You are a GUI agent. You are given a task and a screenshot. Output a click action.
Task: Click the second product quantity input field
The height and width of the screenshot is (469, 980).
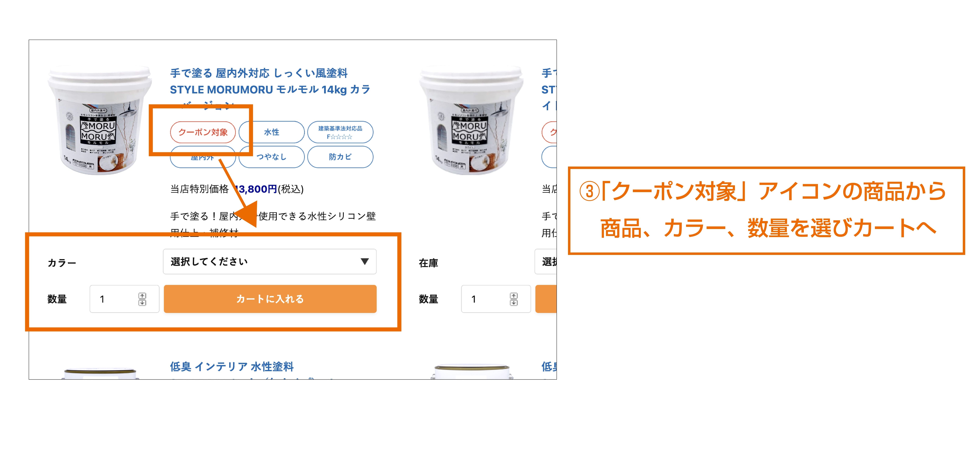[496, 299]
